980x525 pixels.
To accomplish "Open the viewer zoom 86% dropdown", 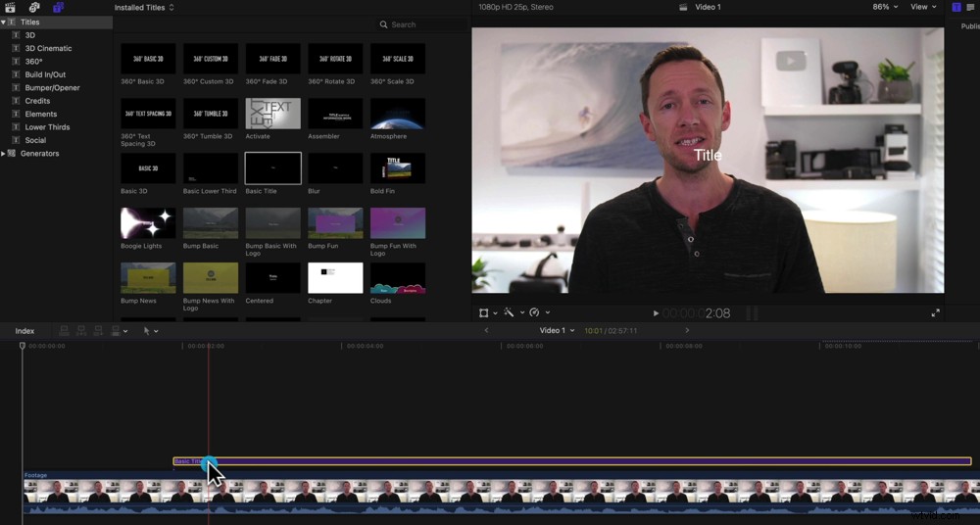I will 886,7.
